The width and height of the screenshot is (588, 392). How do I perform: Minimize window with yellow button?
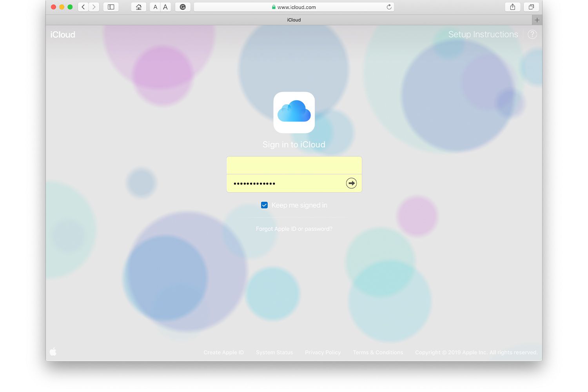62,7
